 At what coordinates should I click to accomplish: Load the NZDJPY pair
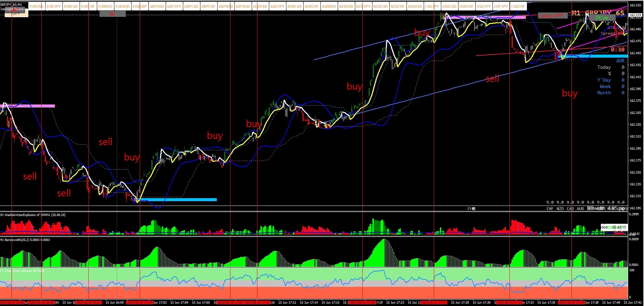pyautogui.click(x=364, y=6)
